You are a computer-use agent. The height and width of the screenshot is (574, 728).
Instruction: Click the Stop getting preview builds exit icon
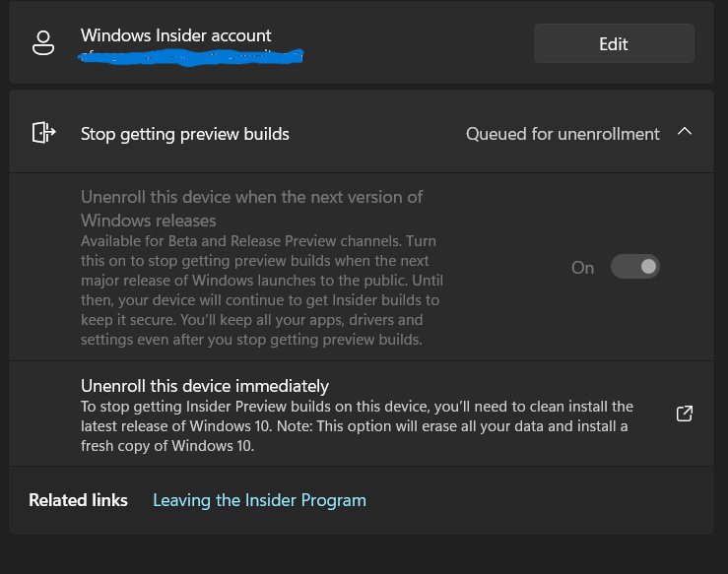[42, 133]
